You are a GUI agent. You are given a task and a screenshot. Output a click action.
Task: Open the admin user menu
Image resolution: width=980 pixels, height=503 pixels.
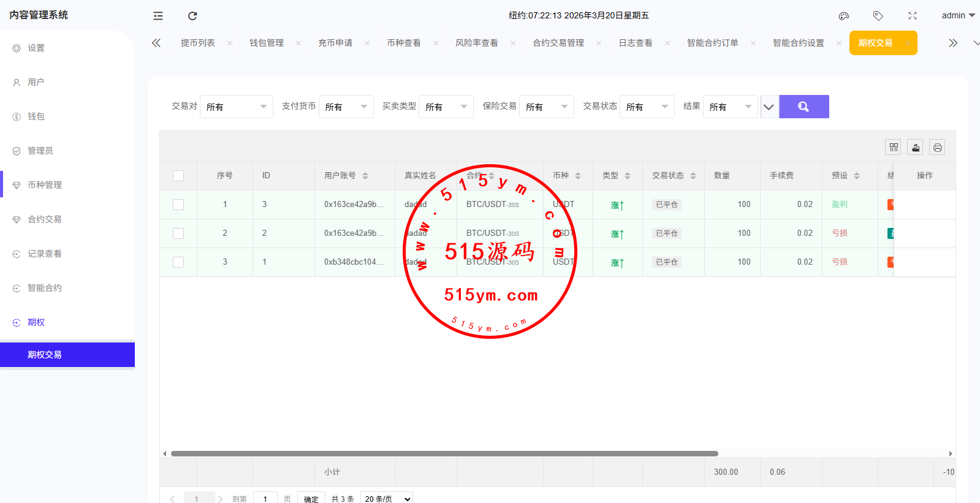[x=957, y=15]
